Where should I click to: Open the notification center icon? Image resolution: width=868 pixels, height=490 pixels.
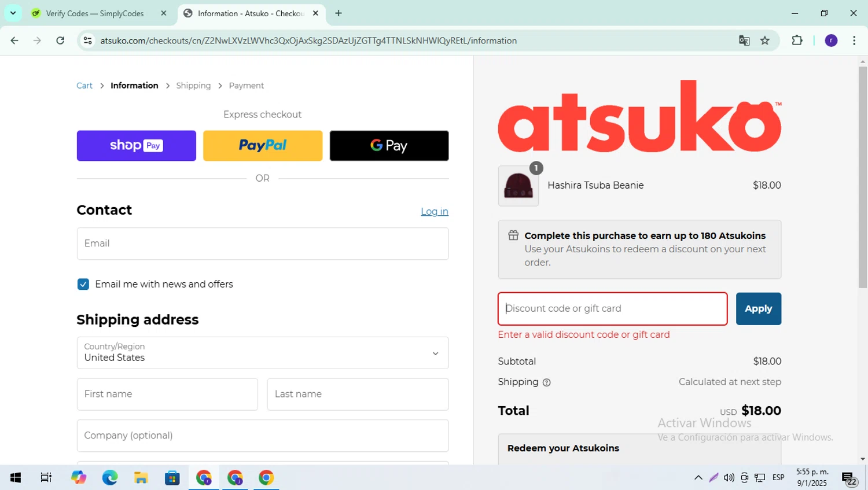pyautogui.click(x=849, y=478)
